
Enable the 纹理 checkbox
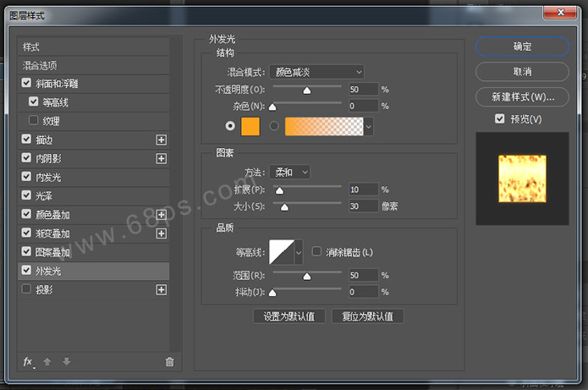point(33,120)
